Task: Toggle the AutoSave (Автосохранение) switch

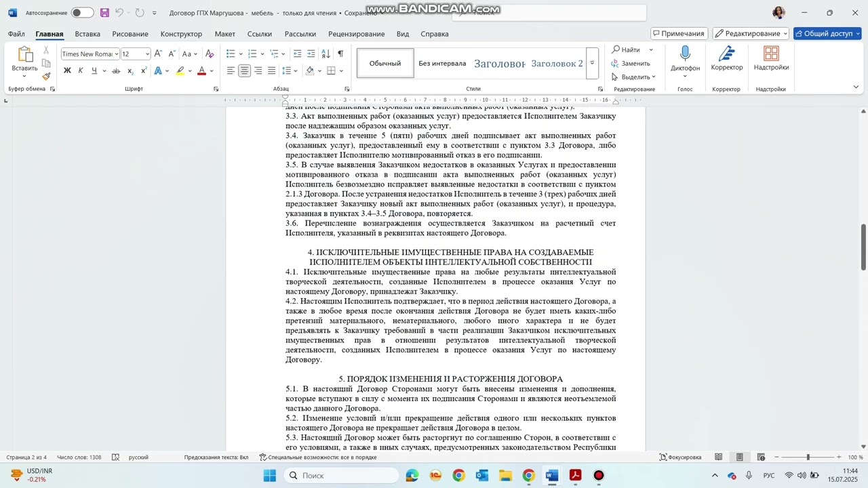Action: coord(83,13)
